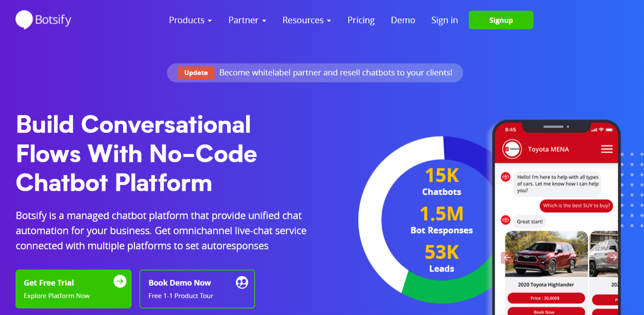Click the people icon on Book Demo Now

pyautogui.click(x=242, y=283)
